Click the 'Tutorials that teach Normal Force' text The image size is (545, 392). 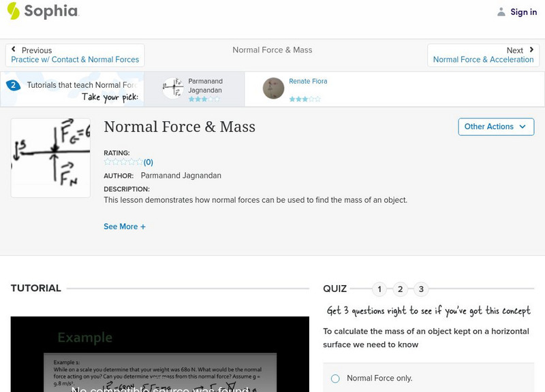tap(82, 85)
